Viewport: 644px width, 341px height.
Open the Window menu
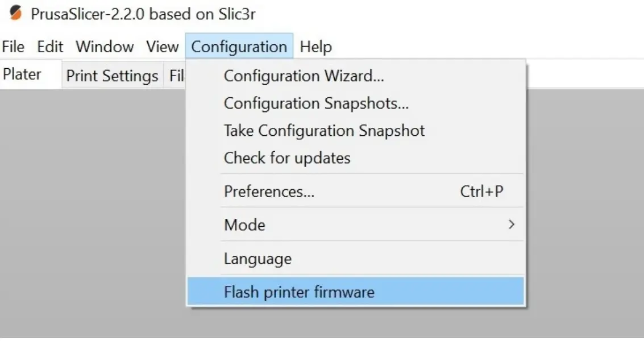coord(105,47)
